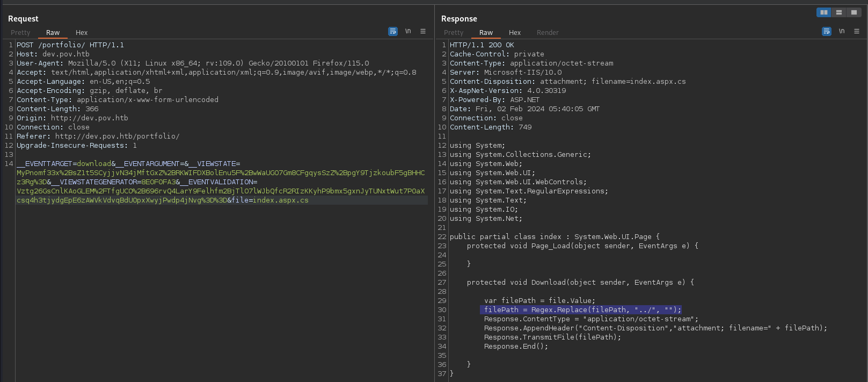This screenshot has height=382, width=868.
Task: Click the 'Accept: text/html' header line
Action: [x=216, y=73]
